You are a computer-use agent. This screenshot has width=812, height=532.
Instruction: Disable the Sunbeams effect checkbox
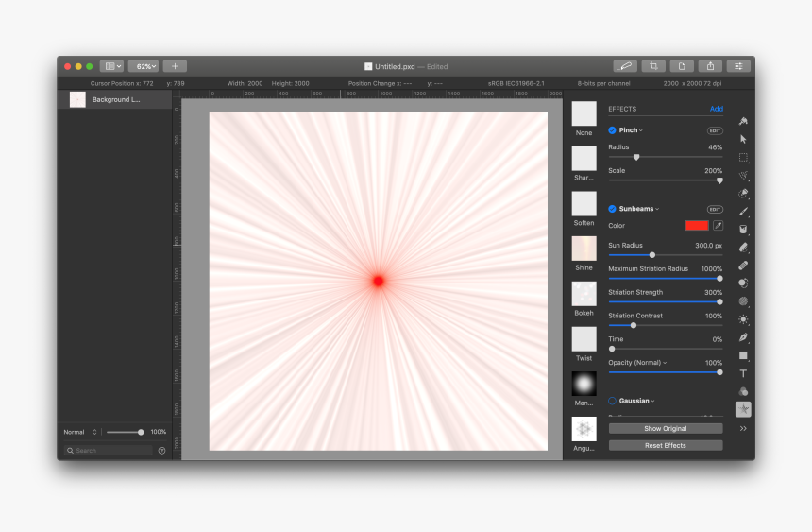612,209
